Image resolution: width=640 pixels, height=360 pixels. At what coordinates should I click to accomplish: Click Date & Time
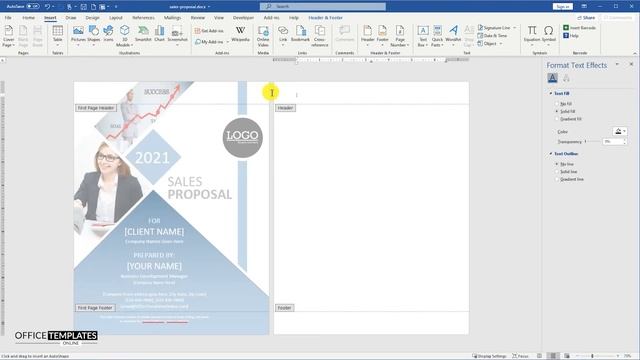pyautogui.click(x=492, y=36)
